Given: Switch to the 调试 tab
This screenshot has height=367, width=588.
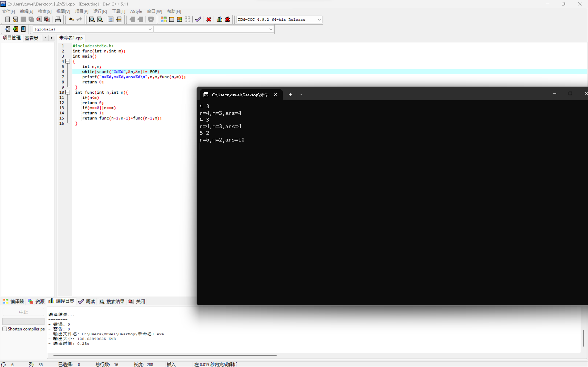Looking at the screenshot, I should click(87, 301).
